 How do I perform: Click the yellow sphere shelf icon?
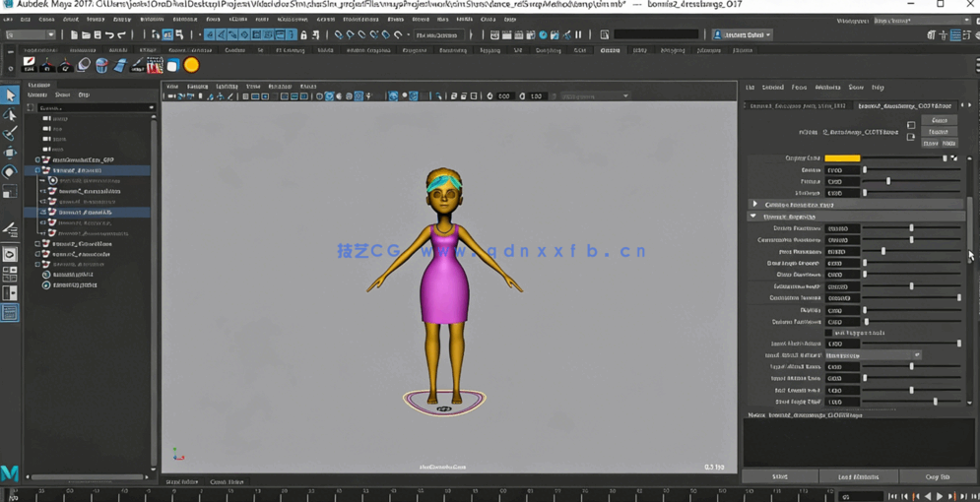(191, 66)
